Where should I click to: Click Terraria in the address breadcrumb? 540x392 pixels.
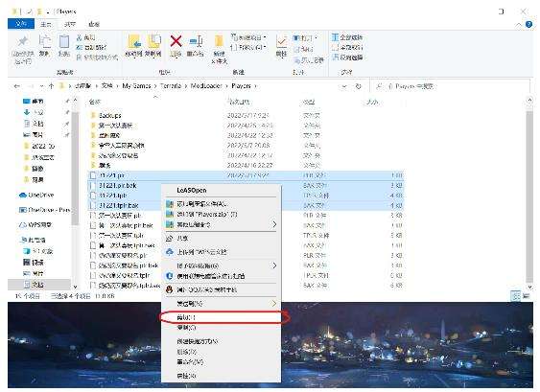point(171,86)
